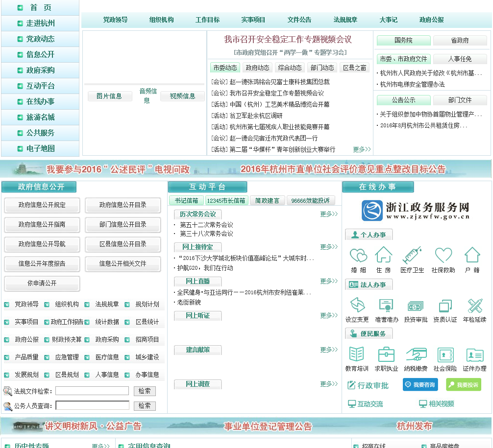Open the headline 我市召开安全稳定工作专题视频会议
The height and width of the screenshot is (448, 493).
[288, 40]
